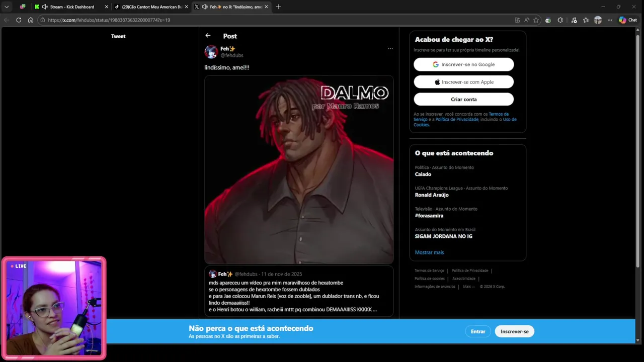Sign up with Apple button
This screenshot has width=644, height=362.
pyautogui.click(x=463, y=82)
